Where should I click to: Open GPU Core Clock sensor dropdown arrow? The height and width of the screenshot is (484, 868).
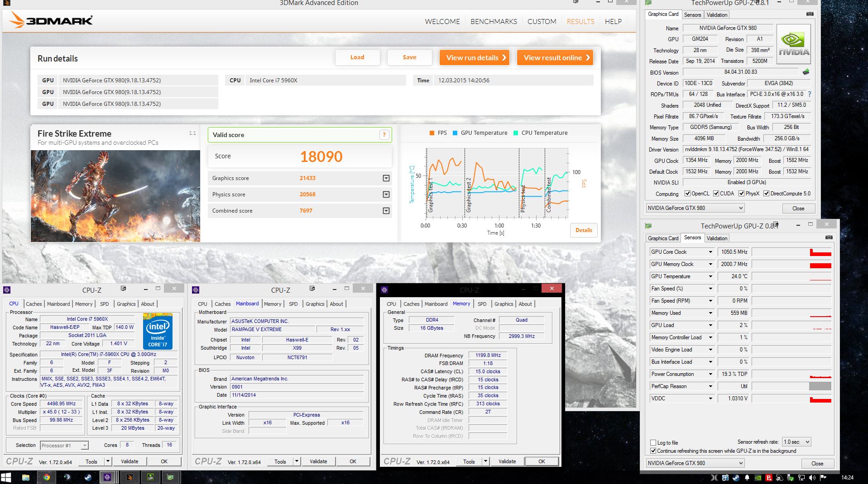click(710, 252)
